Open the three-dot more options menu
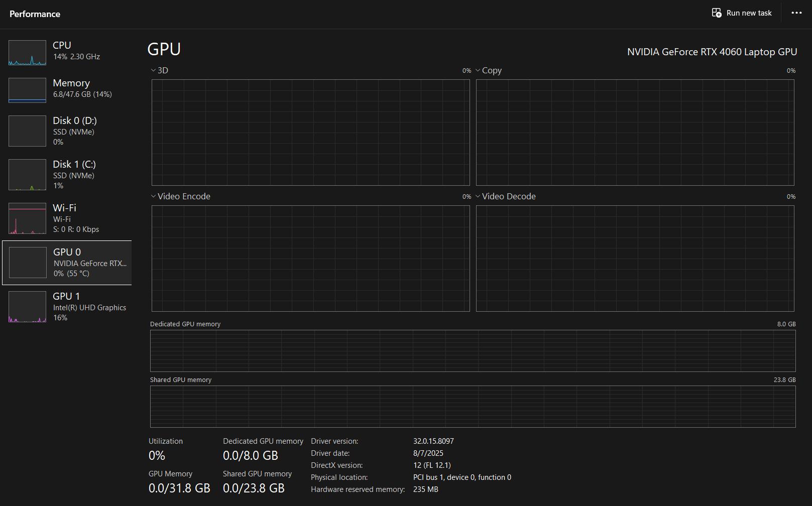 (x=796, y=13)
